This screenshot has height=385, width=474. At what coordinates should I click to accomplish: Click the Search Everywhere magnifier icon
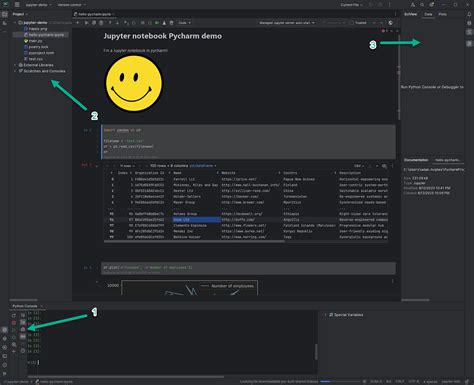(422, 5)
